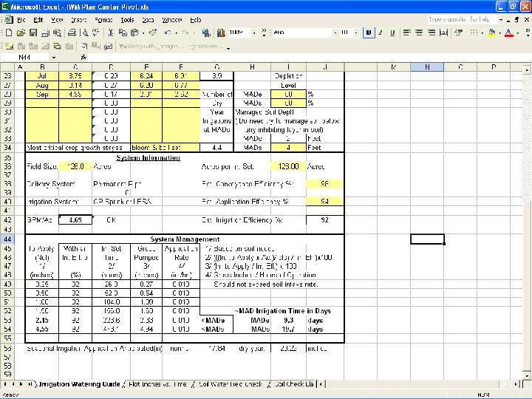Undo the last action
The width and height of the screenshot is (532, 399).
[x=168, y=33]
